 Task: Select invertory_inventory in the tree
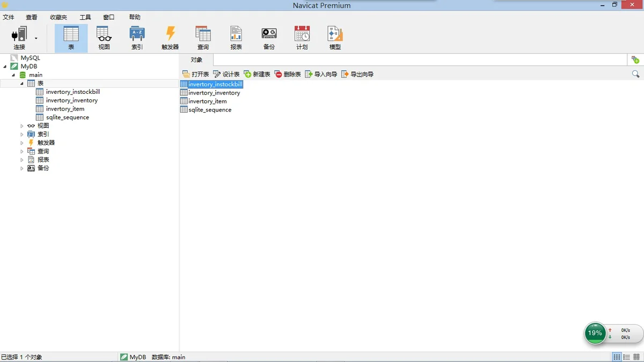[72, 100]
